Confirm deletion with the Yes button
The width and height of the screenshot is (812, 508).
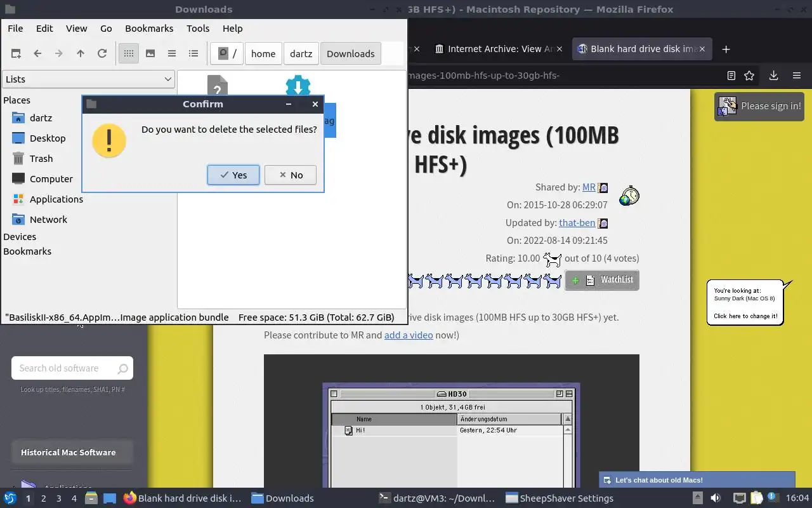[233, 175]
